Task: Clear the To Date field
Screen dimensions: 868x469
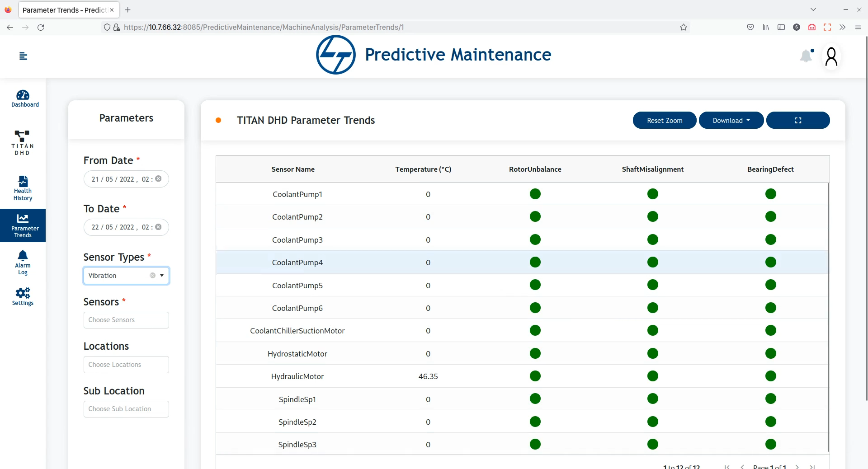Action: [x=158, y=227]
